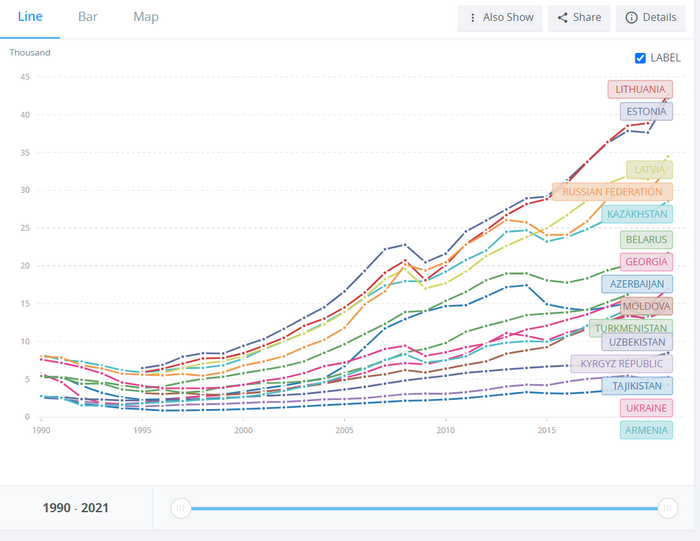
Task: Click the LATVIA line label
Action: coord(649,170)
